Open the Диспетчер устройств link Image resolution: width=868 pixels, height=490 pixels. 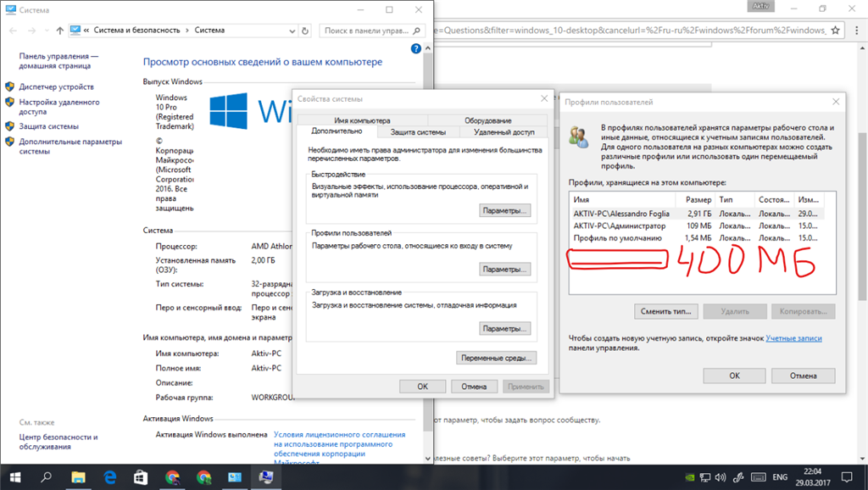pyautogui.click(x=57, y=87)
